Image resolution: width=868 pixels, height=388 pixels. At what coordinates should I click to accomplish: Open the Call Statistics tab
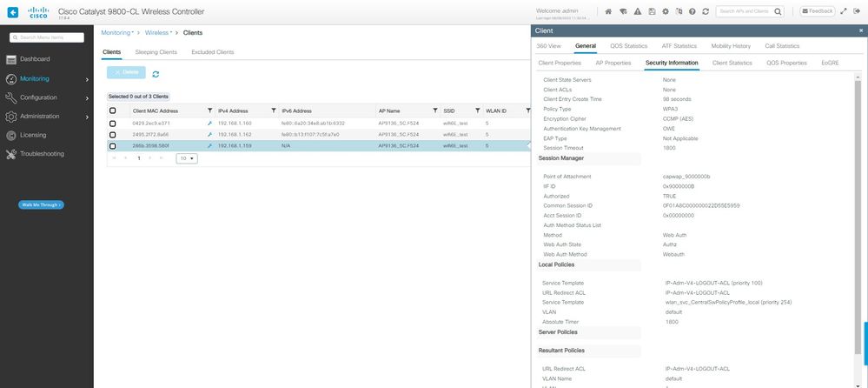782,46
